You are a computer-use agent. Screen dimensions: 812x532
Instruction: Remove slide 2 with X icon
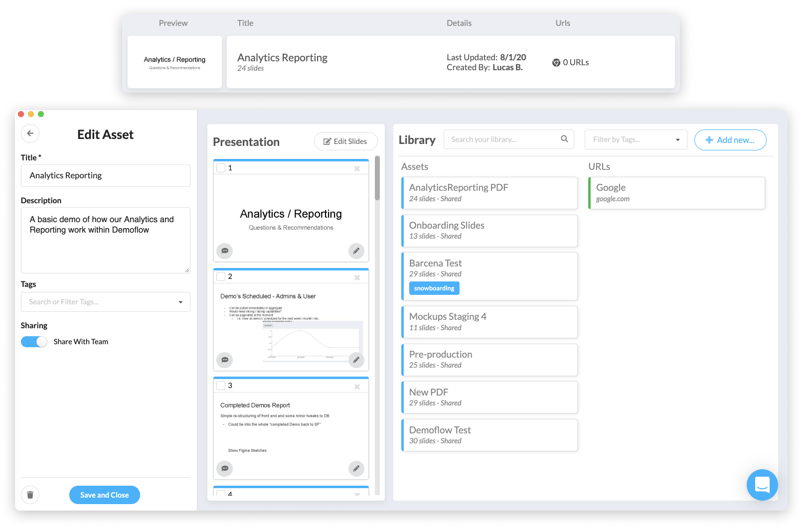pyautogui.click(x=357, y=277)
